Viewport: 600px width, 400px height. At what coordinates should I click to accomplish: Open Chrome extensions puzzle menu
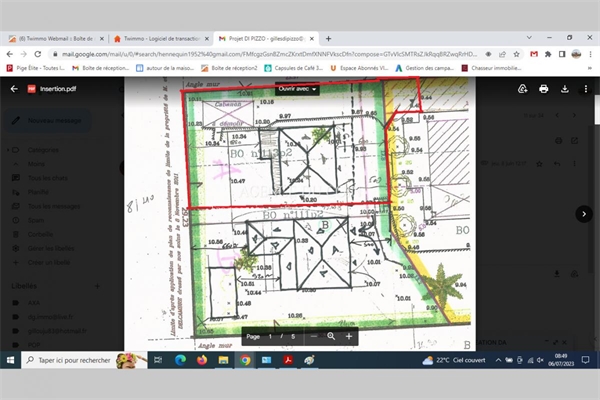click(548, 54)
